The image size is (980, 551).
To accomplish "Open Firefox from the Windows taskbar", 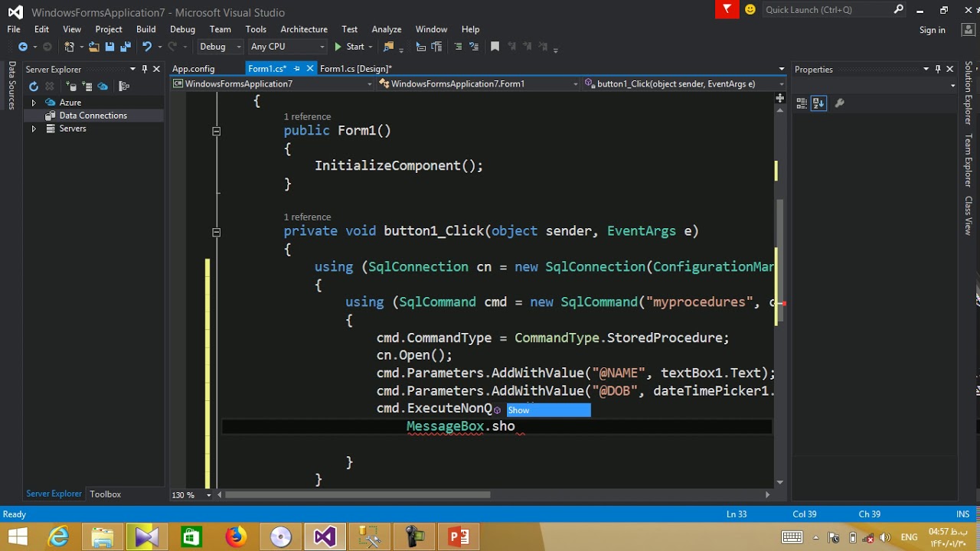I will tap(236, 536).
